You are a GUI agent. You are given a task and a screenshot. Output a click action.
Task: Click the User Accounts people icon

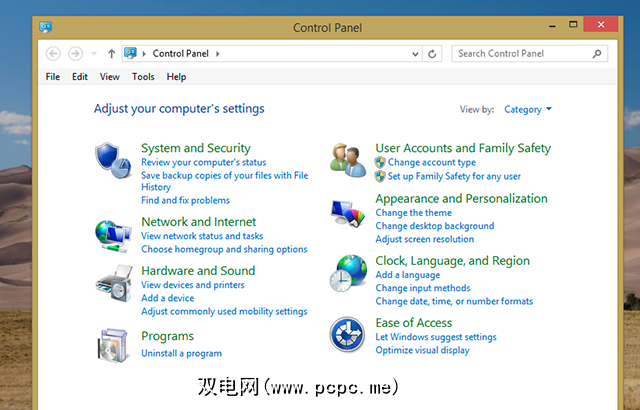[348, 160]
